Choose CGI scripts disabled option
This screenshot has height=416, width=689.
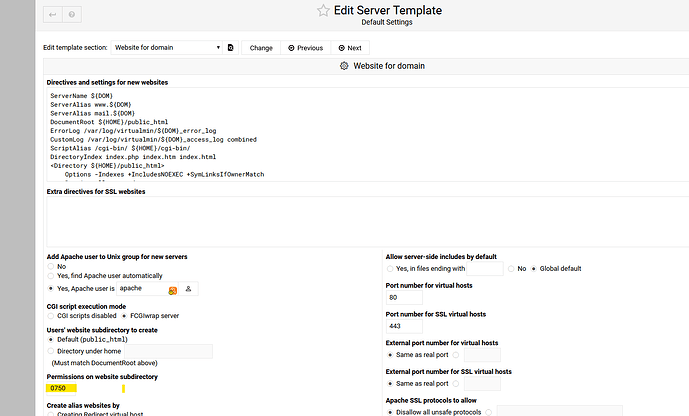click(50, 316)
